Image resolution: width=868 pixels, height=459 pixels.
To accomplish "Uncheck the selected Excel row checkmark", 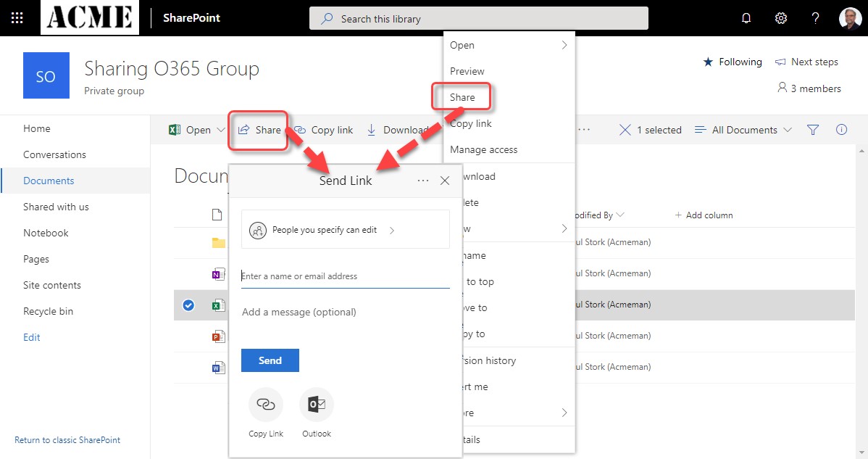I will [188, 305].
